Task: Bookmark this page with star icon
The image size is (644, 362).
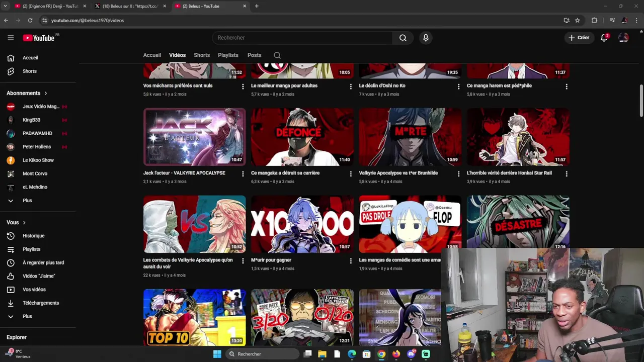Action: pos(578,21)
